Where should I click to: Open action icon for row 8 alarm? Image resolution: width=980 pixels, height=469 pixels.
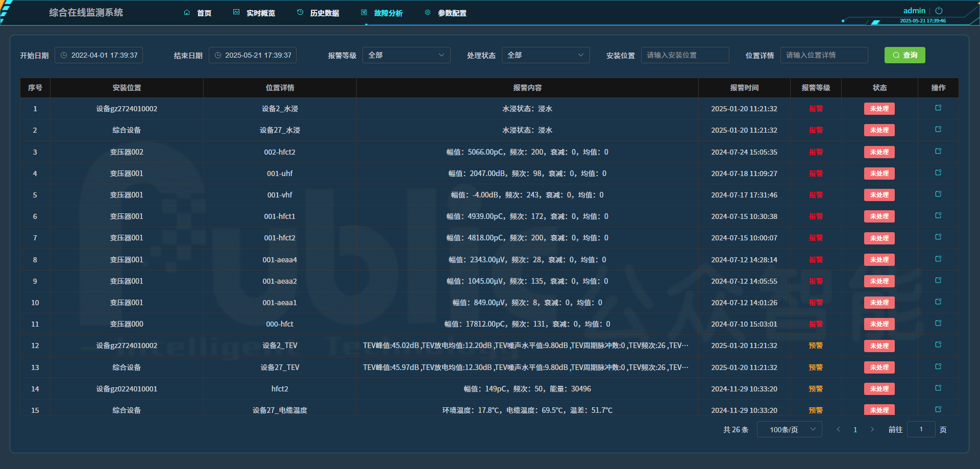[x=938, y=259]
